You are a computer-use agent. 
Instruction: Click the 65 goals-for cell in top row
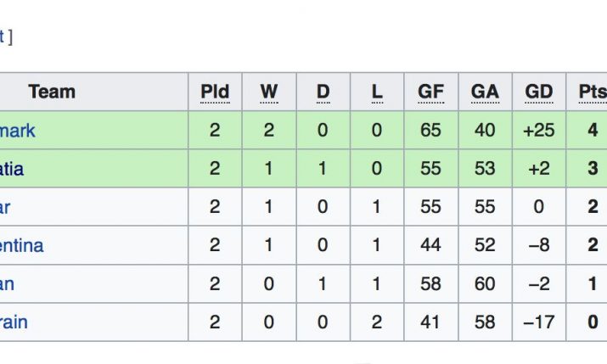point(430,131)
